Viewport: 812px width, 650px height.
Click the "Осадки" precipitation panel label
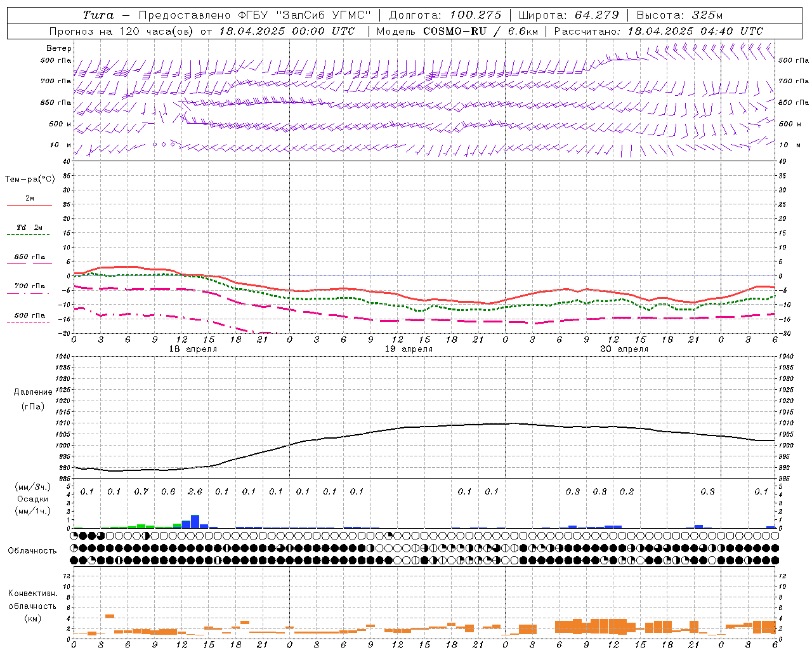(x=32, y=499)
